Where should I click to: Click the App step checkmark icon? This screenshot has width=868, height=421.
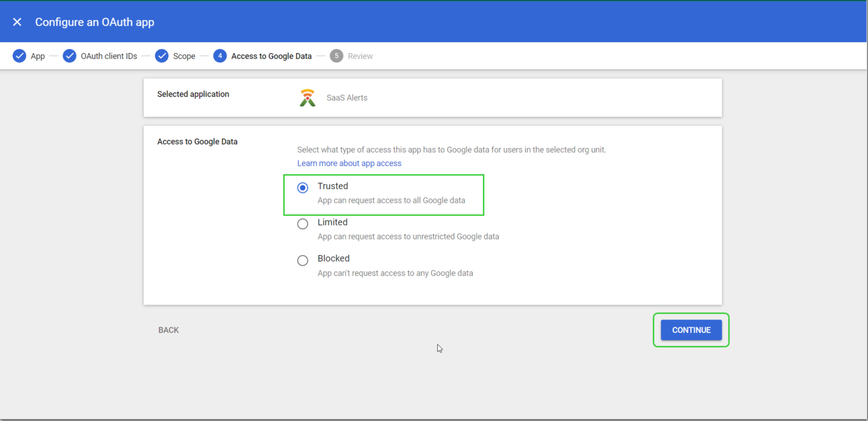tap(19, 56)
